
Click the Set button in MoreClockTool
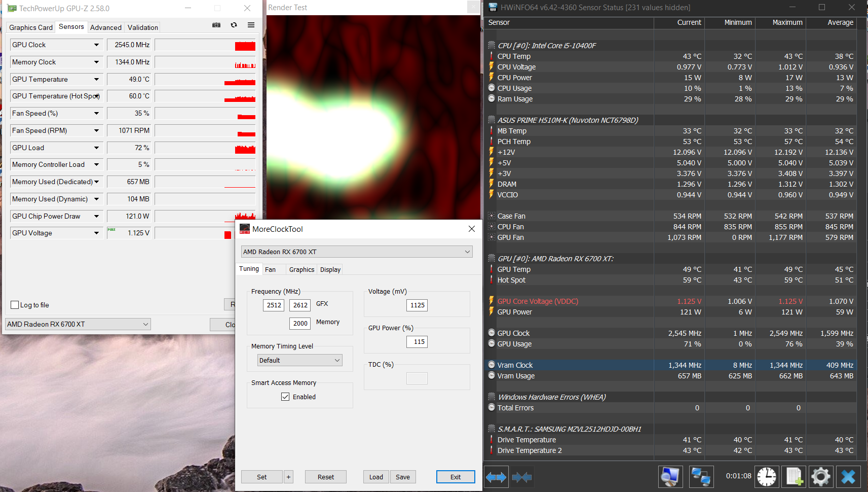[261, 477]
